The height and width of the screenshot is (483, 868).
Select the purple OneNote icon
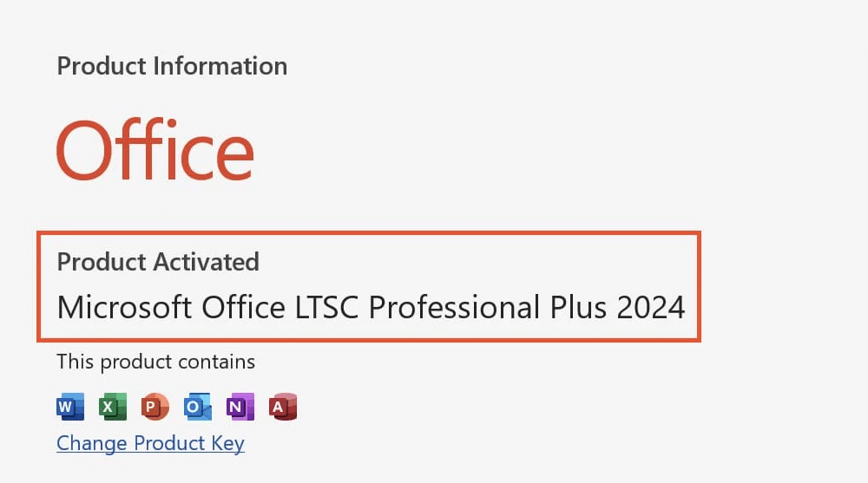click(240, 406)
